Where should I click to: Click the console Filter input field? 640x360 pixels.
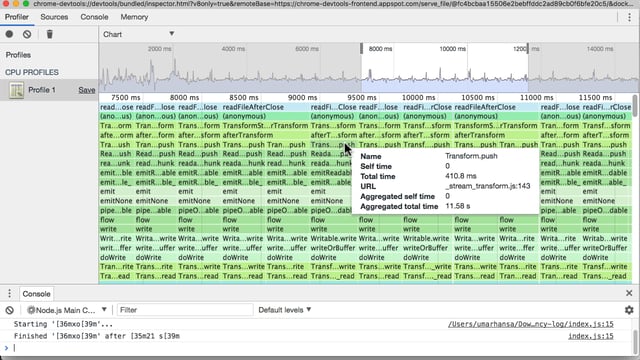(x=185, y=310)
